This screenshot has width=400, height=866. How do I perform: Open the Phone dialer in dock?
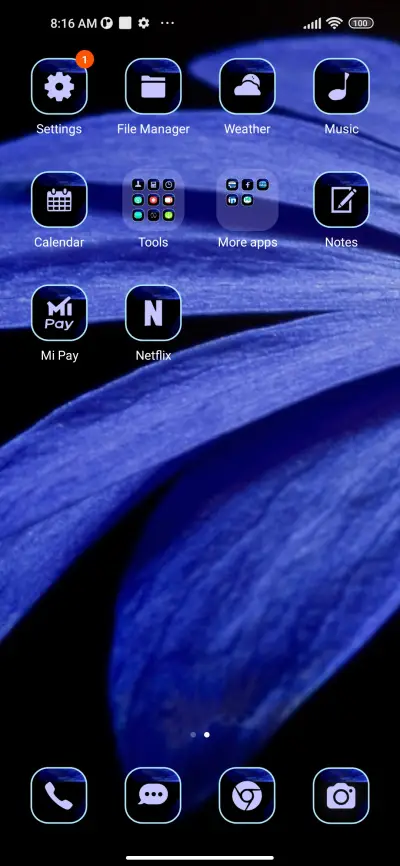click(59, 795)
